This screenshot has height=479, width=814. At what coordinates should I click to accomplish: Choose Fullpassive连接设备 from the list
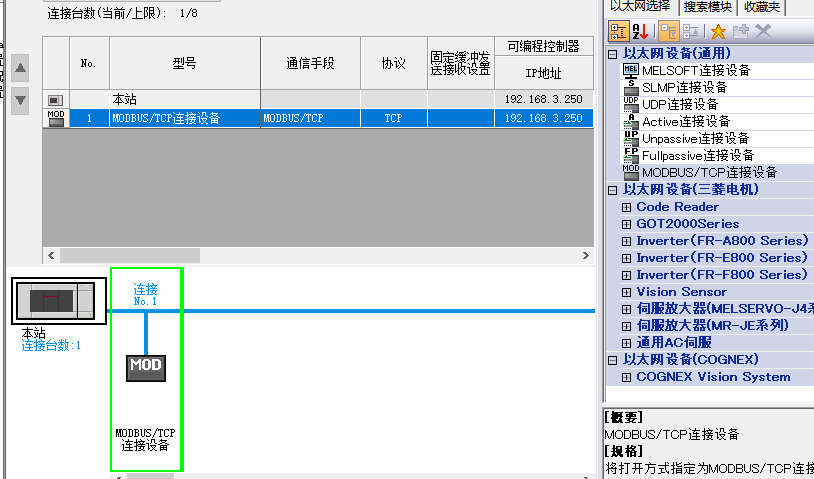click(697, 155)
